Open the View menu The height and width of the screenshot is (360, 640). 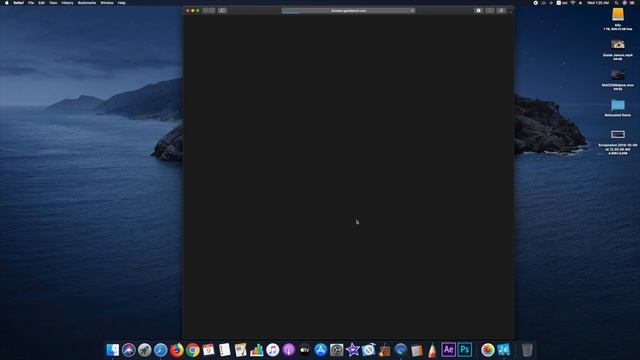(53, 3)
